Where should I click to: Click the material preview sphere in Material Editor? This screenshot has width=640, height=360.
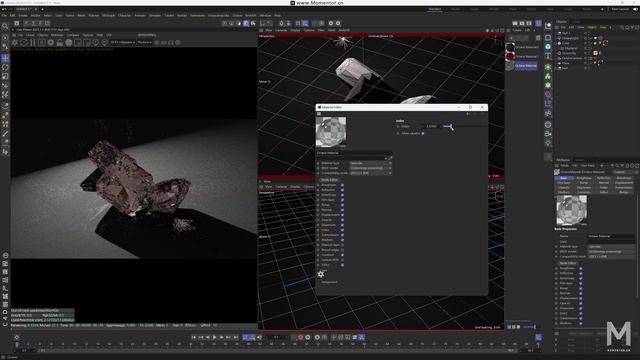pyautogui.click(x=331, y=132)
